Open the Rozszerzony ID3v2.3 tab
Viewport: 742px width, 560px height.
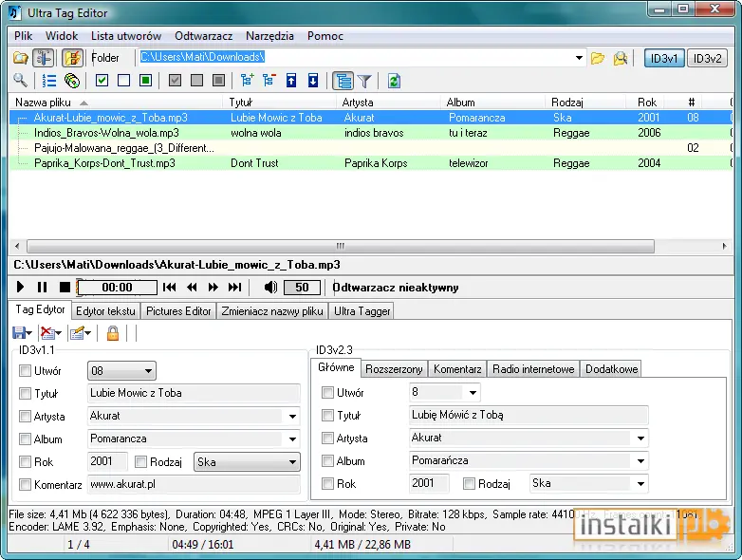pyautogui.click(x=394, y=369)
